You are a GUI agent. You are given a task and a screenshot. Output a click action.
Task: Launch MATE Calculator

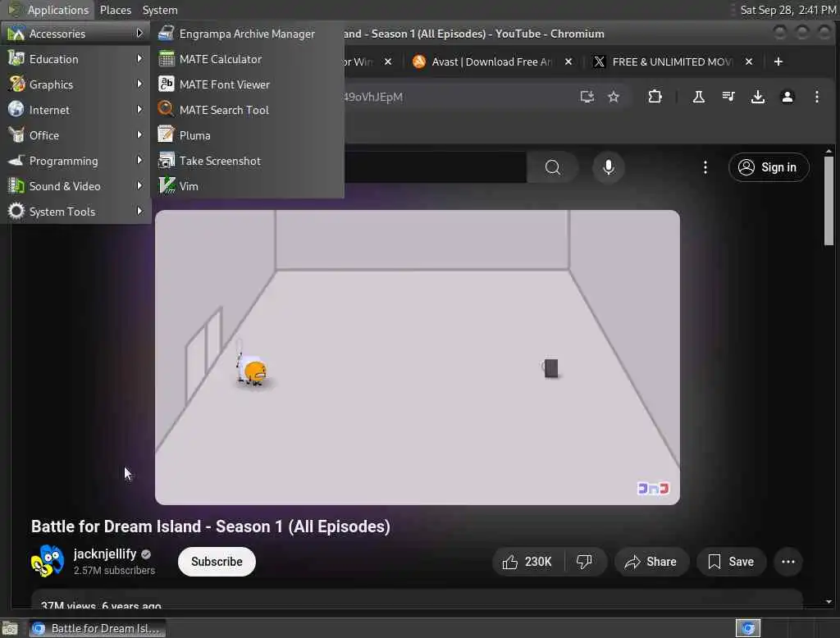tap(246, 59)
